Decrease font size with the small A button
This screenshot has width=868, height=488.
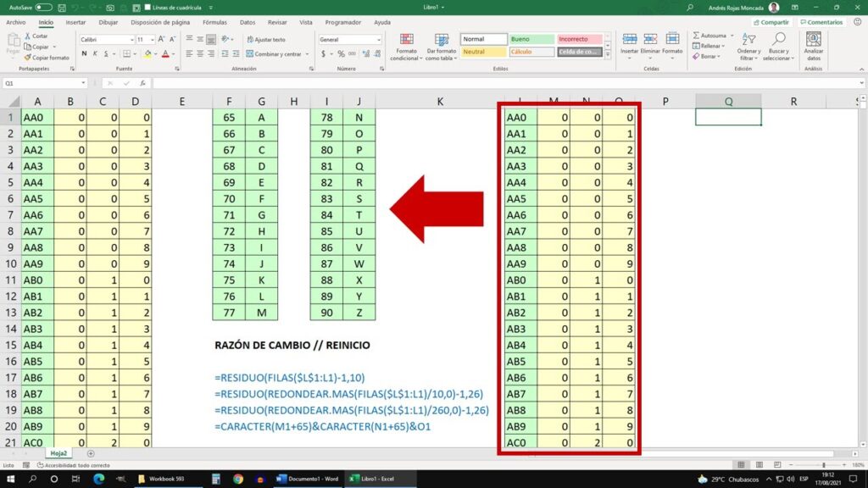pos(172,39)
